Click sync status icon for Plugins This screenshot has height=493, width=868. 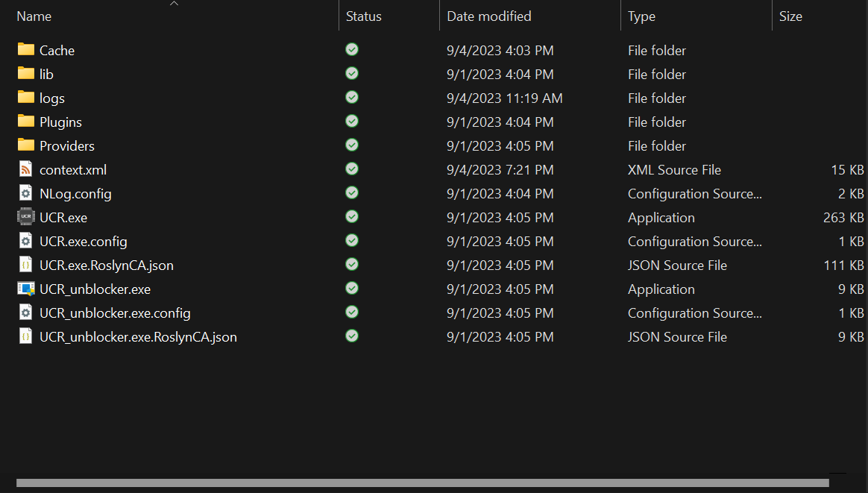pyautogui.click(x=352, y=121)
